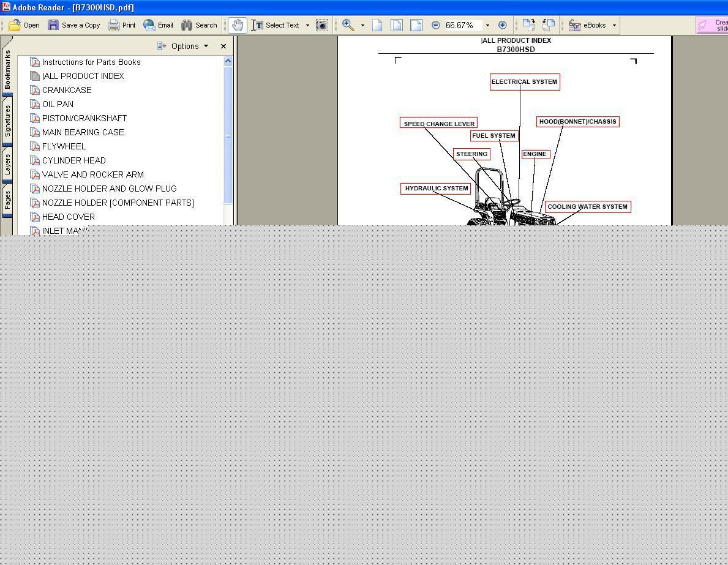Activate the Select Text tool
728x565 pixels.
coord(276,25)
